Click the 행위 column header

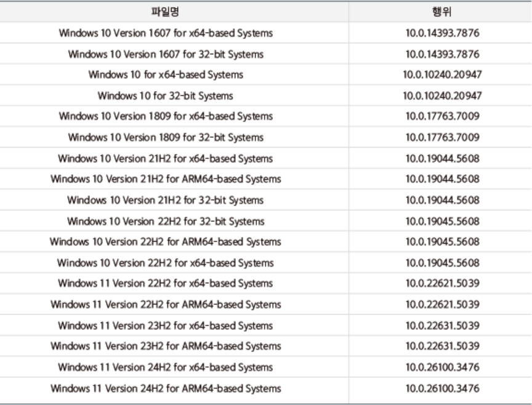(441, 12)
